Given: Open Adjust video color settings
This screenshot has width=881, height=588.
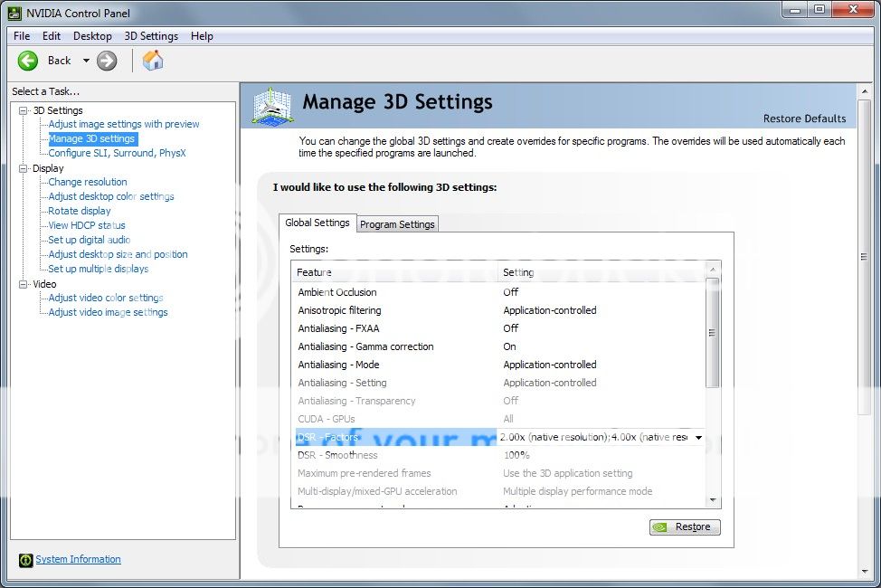Looking at the screenshot, I should click(106, 298).
